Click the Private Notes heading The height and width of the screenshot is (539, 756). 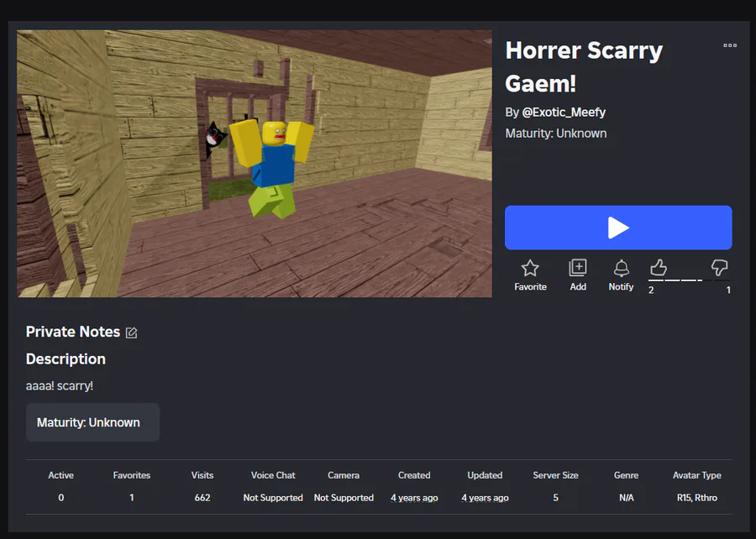pos(73,332)
